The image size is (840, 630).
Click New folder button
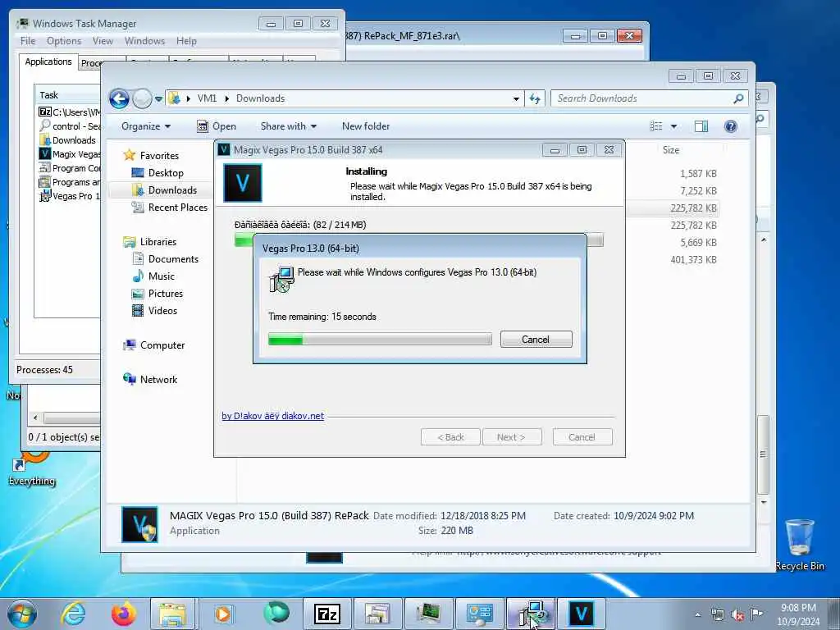click(x=366, y=126)
